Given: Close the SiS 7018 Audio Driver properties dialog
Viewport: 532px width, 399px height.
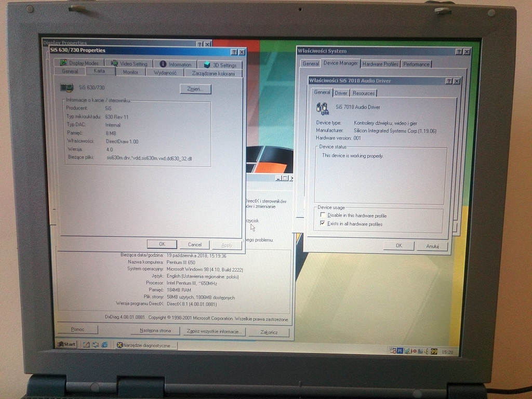Looking at the screenshot, I should click(x=457, y=81).
